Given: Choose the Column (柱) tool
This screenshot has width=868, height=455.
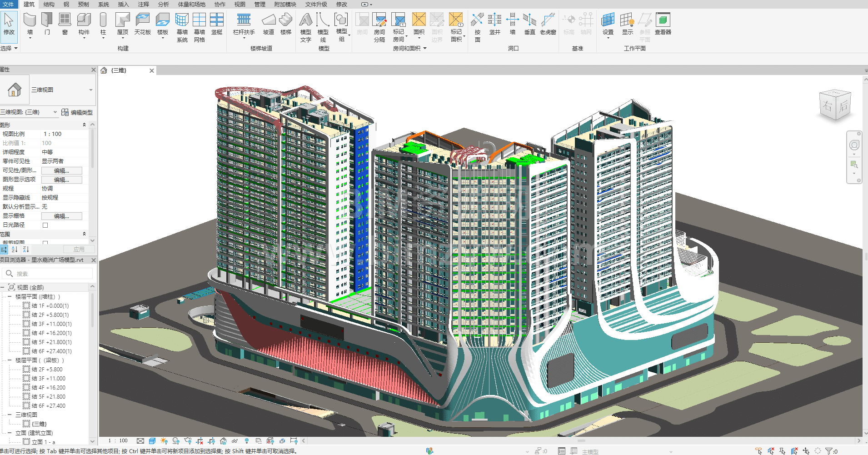Looking at the screenshot, I should (x=103, y=21).
